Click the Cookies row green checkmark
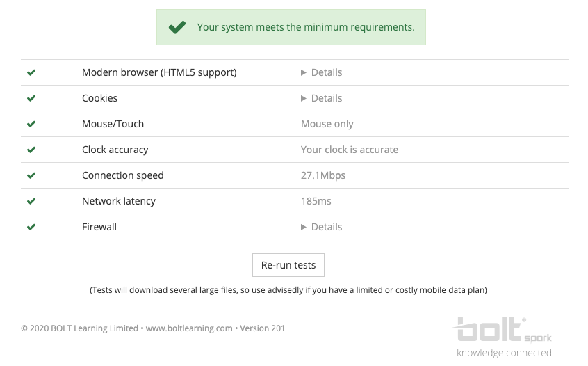Viewport: 588px width, 366px height. 31,98
